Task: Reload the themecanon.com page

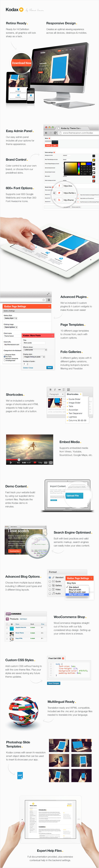Action: (55, 133)
